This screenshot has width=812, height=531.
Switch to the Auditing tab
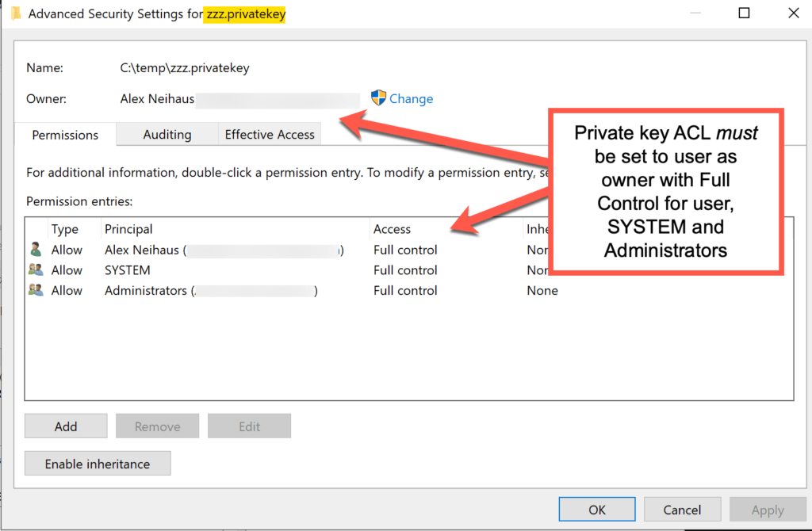click(x=167, y=135)
